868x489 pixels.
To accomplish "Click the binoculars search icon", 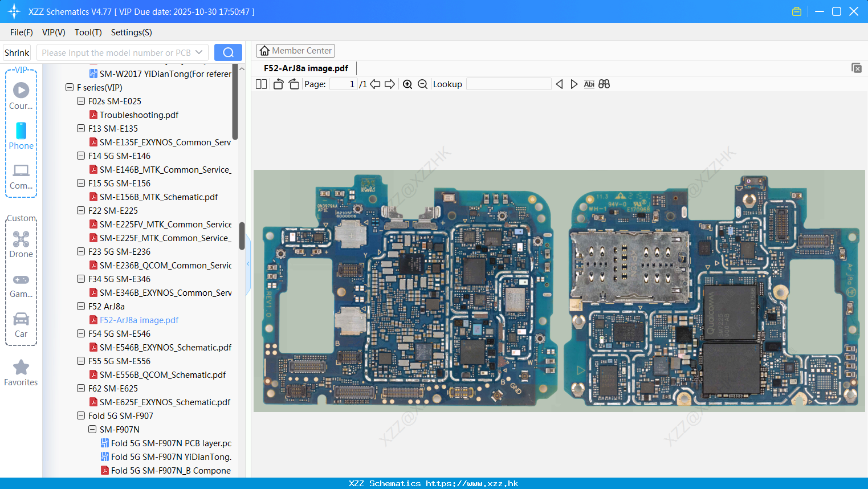I will tap(604, 84).
